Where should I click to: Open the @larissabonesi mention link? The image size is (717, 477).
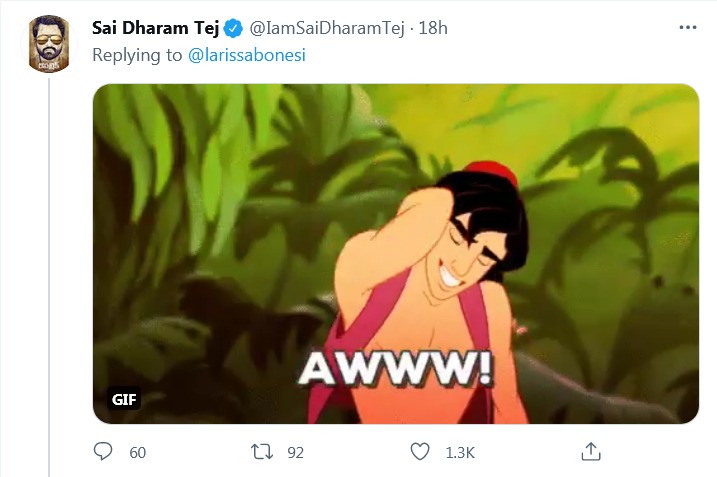pyautogui.click(x=246, y=55)
